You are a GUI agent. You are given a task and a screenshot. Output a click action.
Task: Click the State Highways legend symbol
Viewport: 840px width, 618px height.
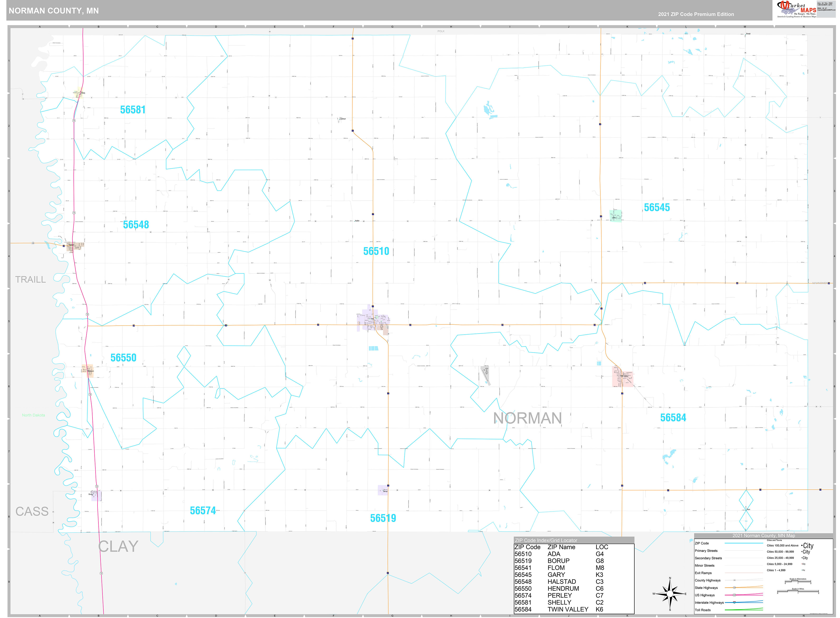734,587
